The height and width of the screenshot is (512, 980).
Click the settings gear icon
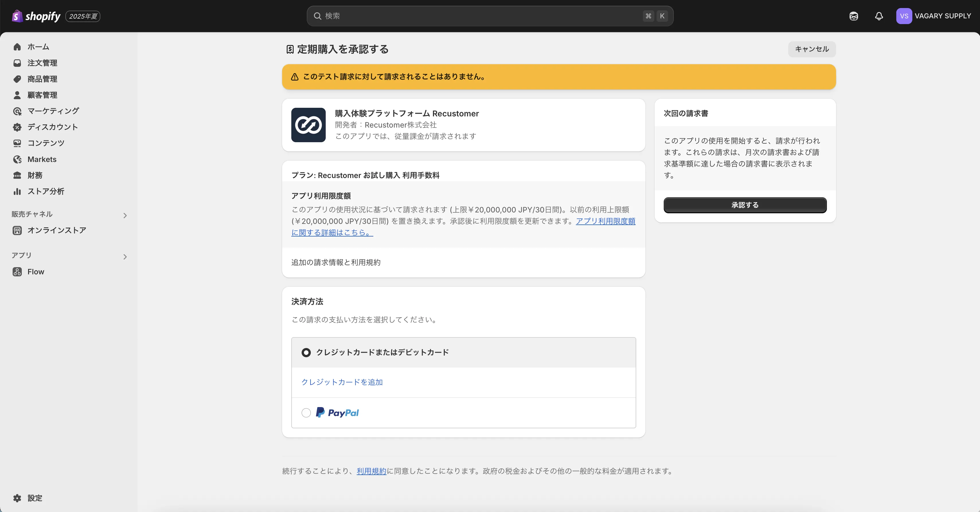pyautogui.click(x=17, y=498)
